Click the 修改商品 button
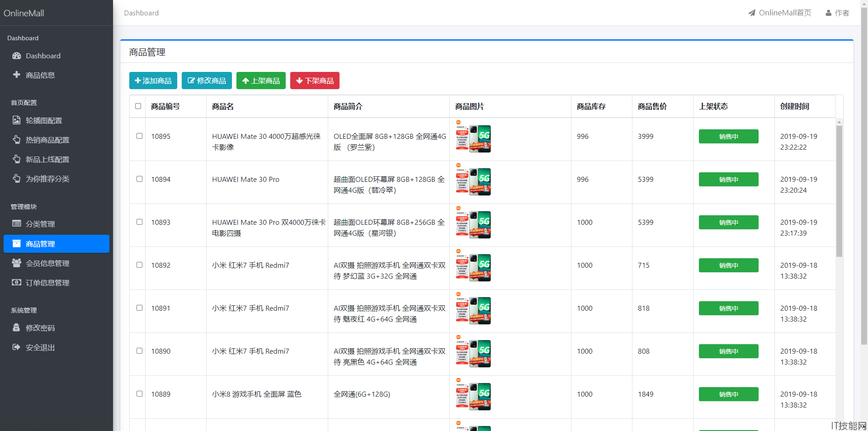 207,81
